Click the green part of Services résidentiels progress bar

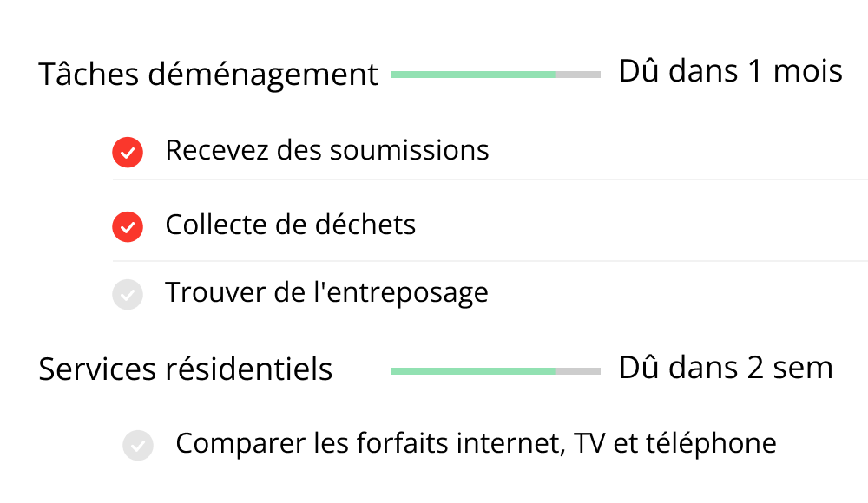point(473,371)
